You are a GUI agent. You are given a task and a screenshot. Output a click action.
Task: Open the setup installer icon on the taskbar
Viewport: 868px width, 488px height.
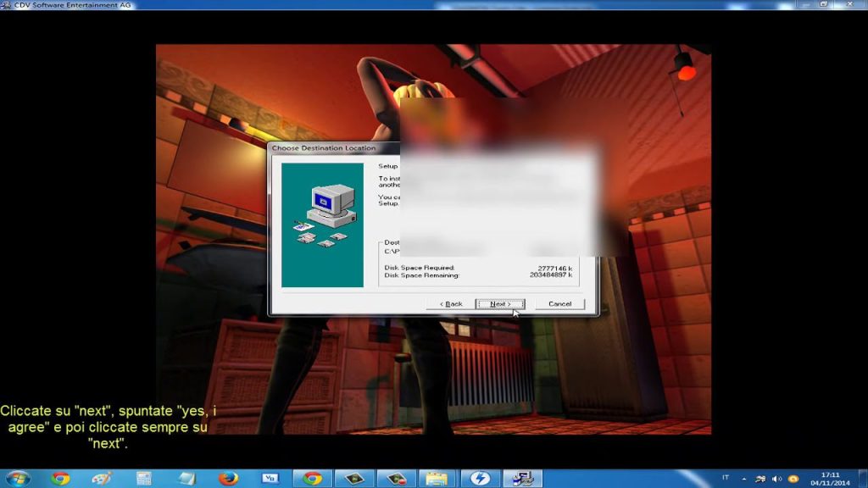coord(522,475)
